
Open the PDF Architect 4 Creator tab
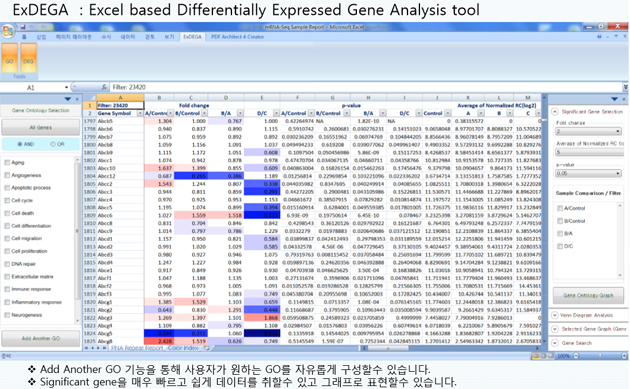click(237, 37)
